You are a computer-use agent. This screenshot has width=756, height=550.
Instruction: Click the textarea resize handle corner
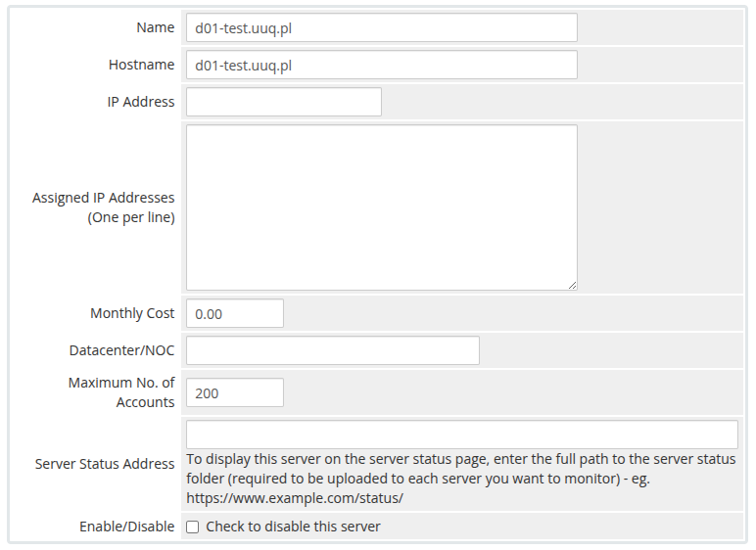click(572, 285)
